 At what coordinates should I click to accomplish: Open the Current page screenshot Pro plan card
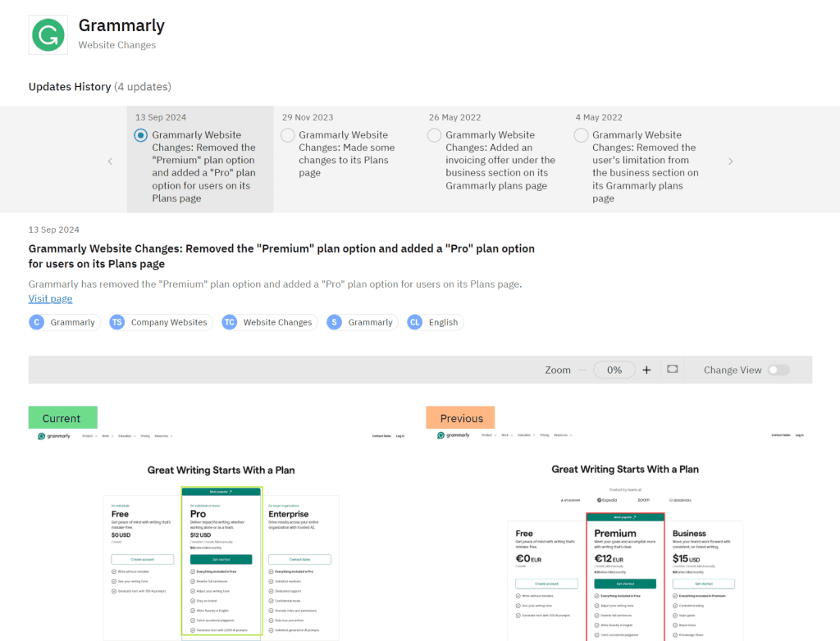pyautogui.click(x=221, y=561)
